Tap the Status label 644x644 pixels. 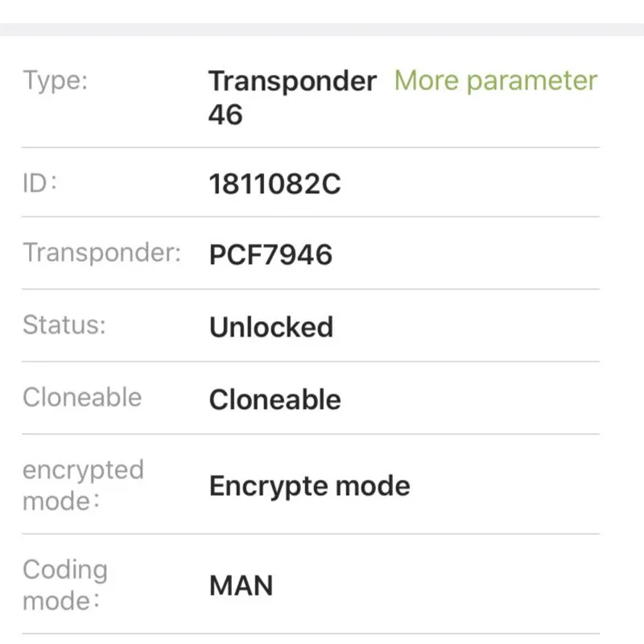click(64, 325)
